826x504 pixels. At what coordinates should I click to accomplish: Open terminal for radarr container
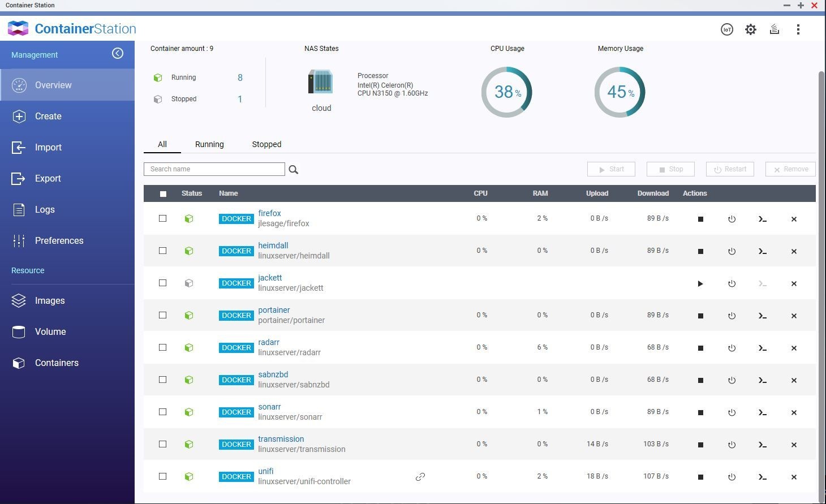click(x=763, y=348)
